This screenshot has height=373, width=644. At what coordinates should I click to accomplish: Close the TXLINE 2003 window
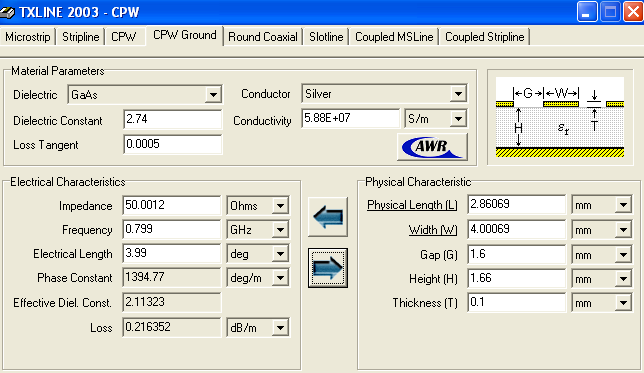point(633,12)
